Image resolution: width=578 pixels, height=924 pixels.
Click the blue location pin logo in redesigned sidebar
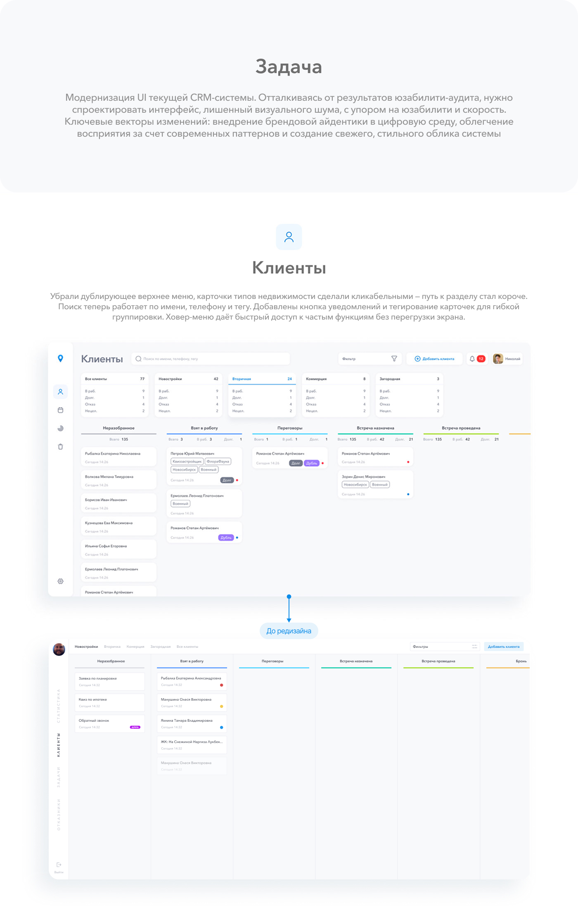coord(60,358)
